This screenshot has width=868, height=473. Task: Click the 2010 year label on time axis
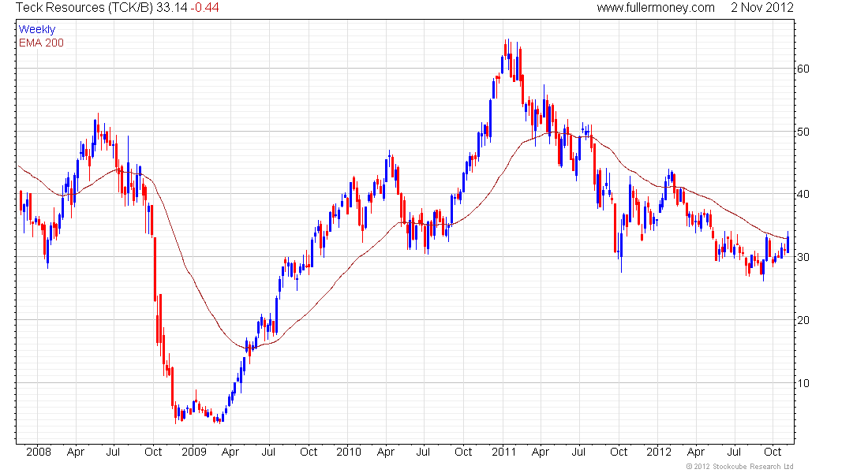349,452
